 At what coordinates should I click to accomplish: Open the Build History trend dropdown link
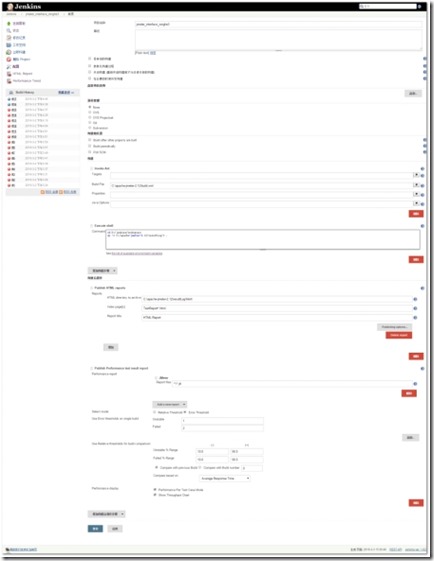click(x=66, y=92)
